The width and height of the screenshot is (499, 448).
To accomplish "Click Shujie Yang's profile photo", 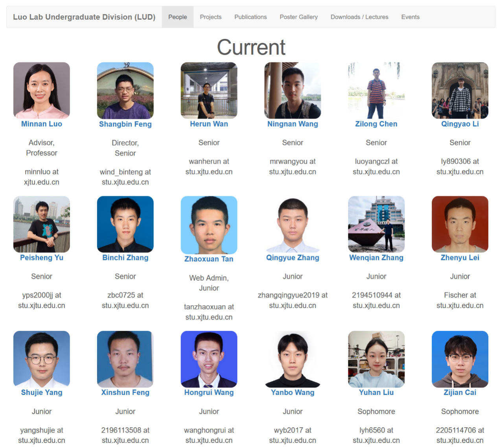I will coord(42,359).
